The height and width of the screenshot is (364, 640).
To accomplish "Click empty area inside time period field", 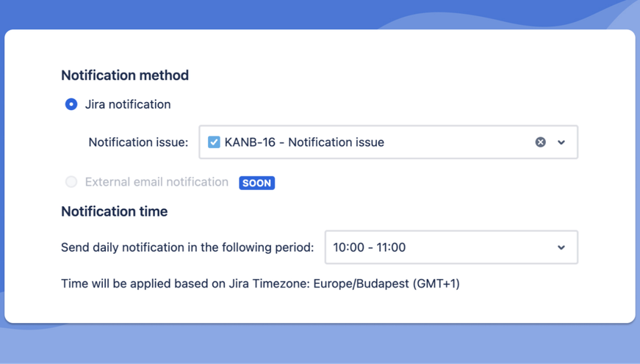I will pos(481,247).
